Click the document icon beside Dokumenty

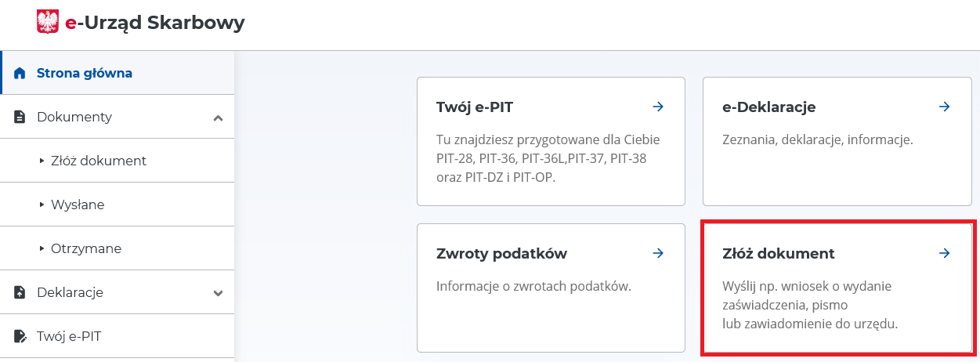(x=20, y=118)
